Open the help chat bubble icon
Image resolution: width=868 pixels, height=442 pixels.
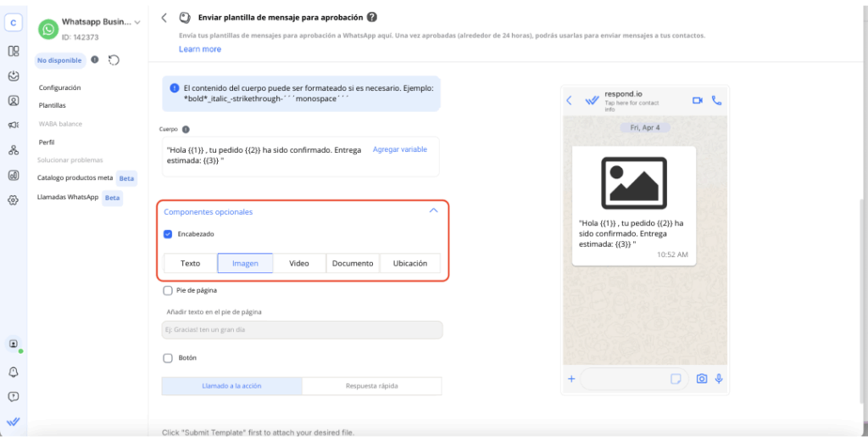pos(14,396)
